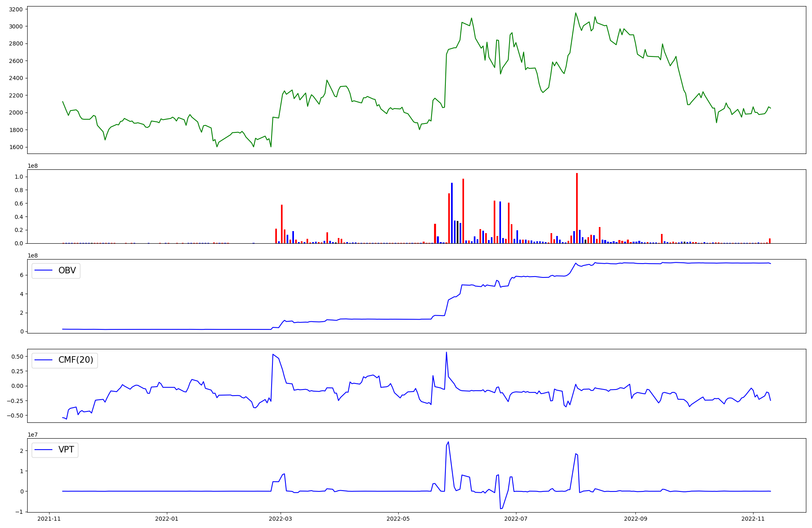Click the tallest red volume bar
The width and height of the screenshot is (812, 528).
click(x=577, y=208)
